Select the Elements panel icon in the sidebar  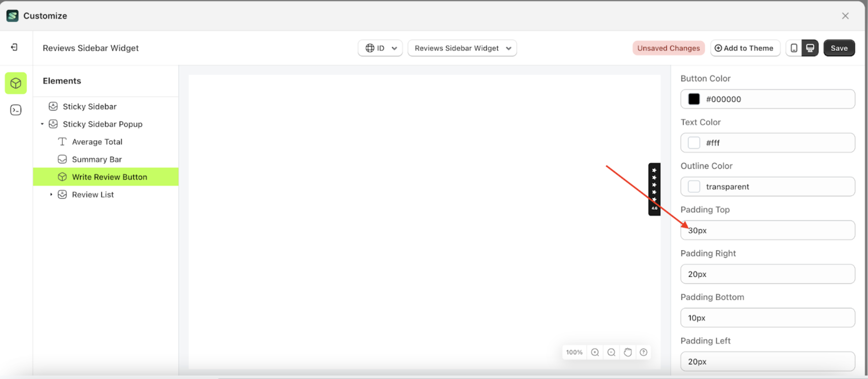[15, 83]
